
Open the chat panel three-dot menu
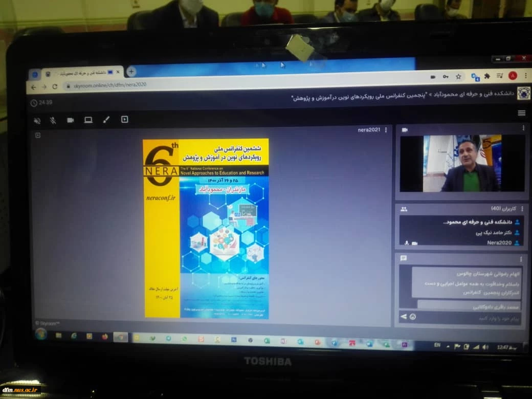click(x=521, y=259)
